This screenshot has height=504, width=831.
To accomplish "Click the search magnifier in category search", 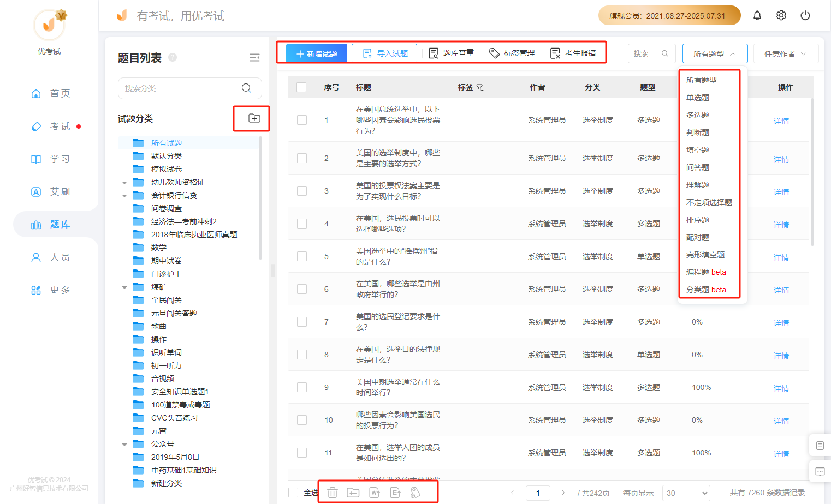I will (246, 88).
